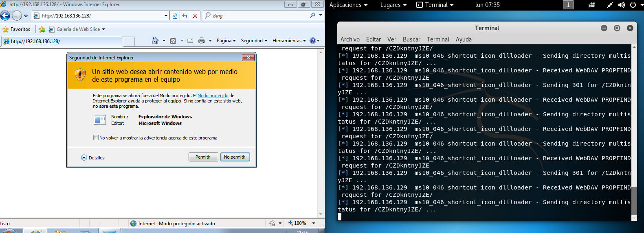Click the volume speaker icon in top panel
The image size is (644, 233).
tap(621, 5)
